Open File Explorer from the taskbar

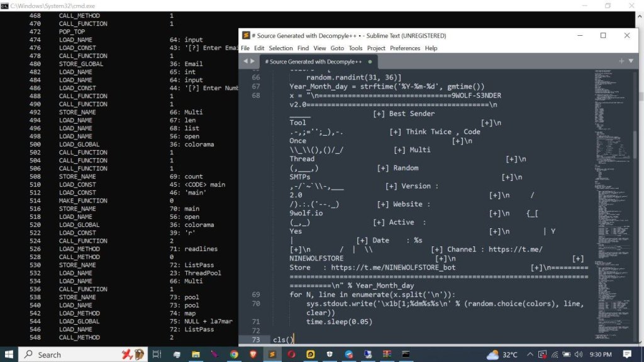coord(196,354)
